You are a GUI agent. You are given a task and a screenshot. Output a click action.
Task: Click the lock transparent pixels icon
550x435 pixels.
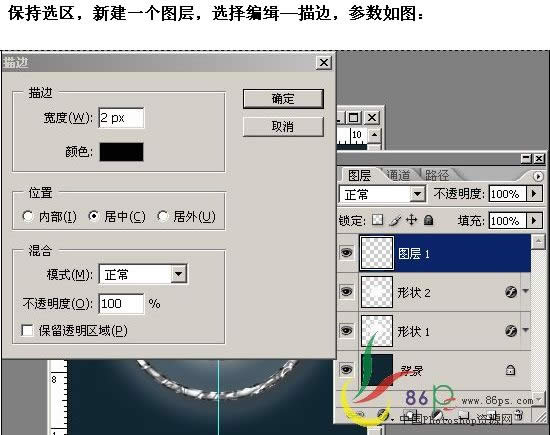[x=377, y=220]
